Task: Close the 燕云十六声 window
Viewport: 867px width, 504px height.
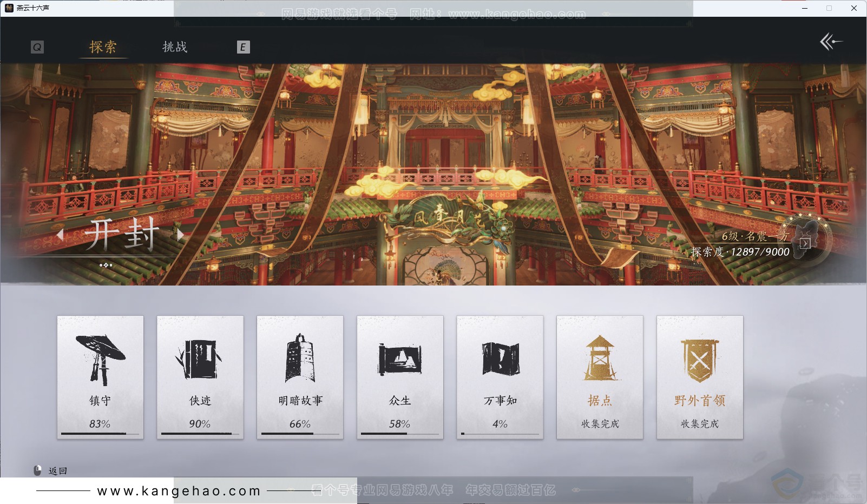Action: click(x=854, y=8)
